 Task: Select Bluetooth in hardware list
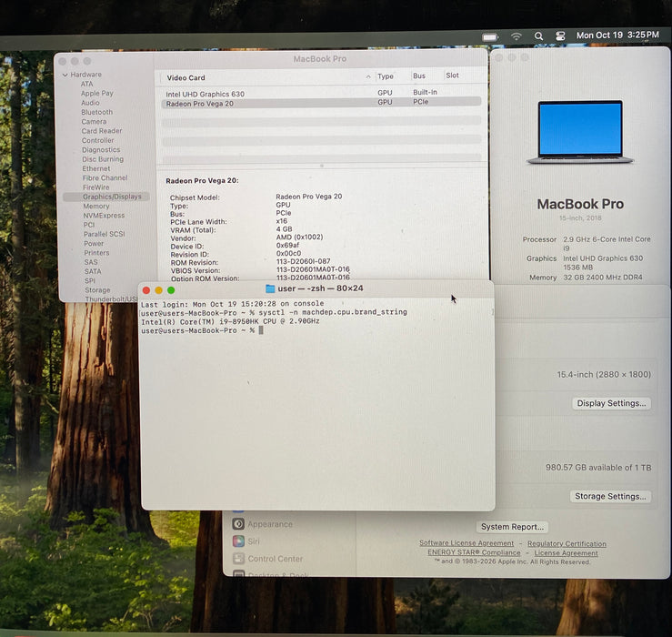tap(97, 112)
